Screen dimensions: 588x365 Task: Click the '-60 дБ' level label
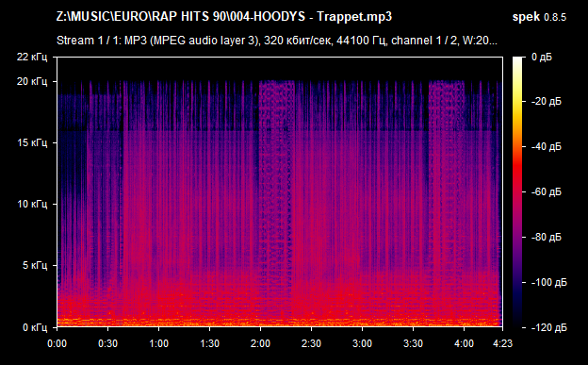point(547,191)
